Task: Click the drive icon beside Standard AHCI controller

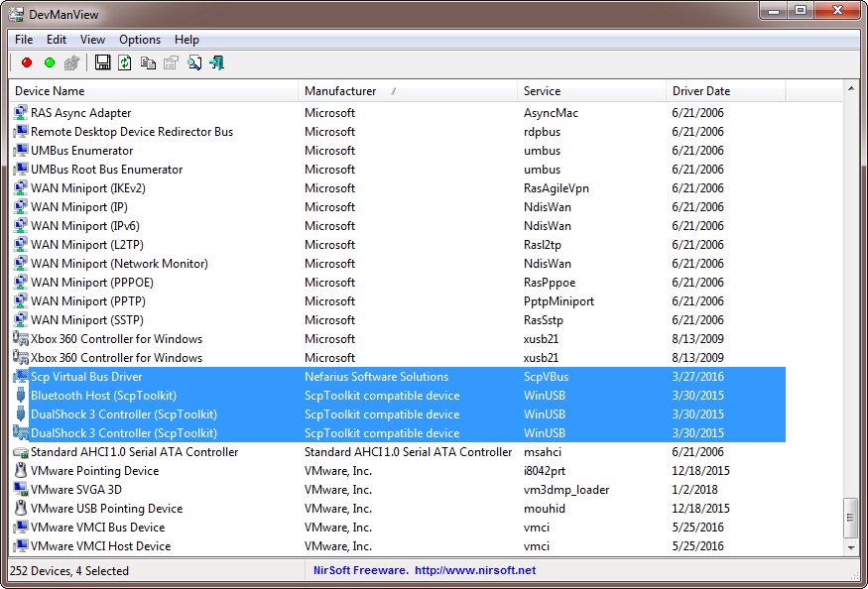Action: (x=21, y=452)
